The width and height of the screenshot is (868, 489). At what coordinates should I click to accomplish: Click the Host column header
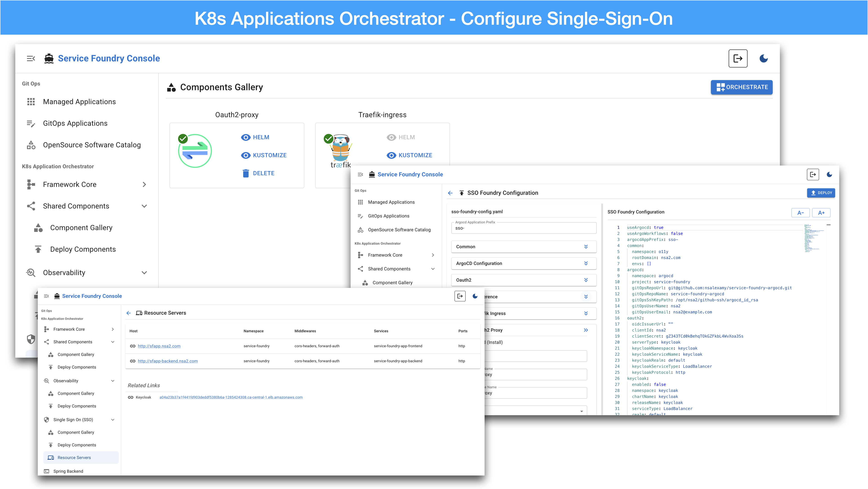tap(134, 331)
